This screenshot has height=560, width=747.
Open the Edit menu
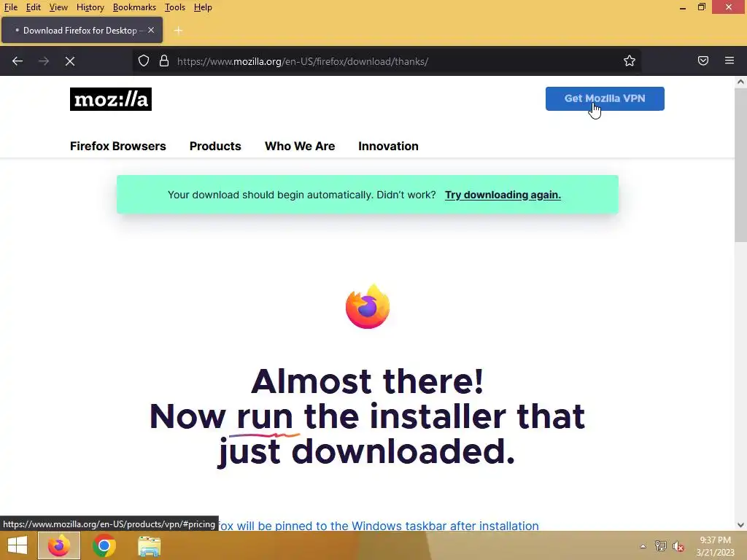(34, 7)
